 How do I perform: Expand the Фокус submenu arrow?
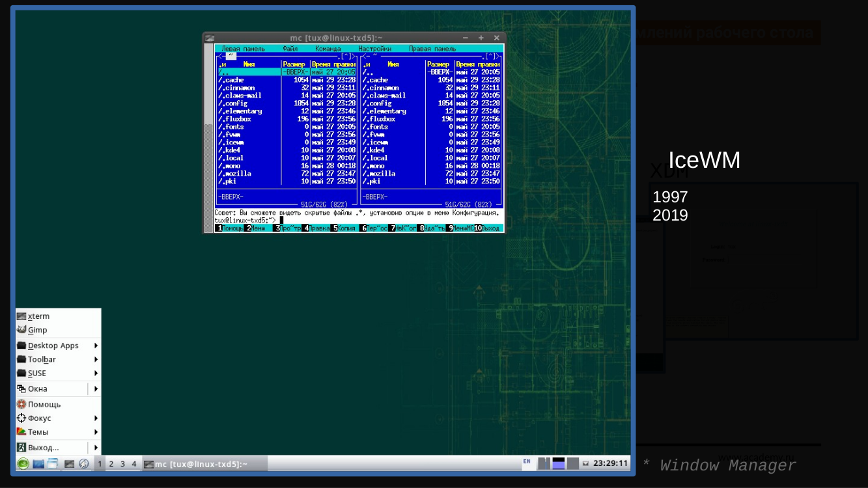pos(96,418)
